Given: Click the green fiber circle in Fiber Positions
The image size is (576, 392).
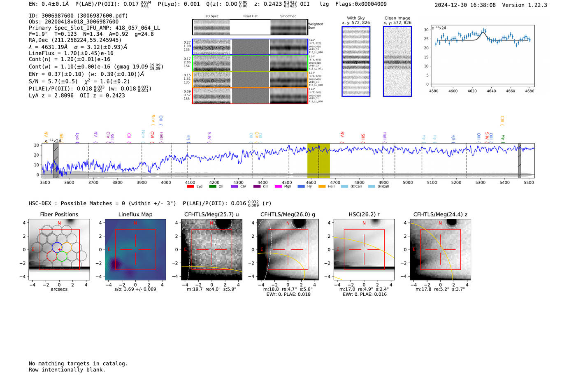Looking at the screenshot, I should click(62, 256).
